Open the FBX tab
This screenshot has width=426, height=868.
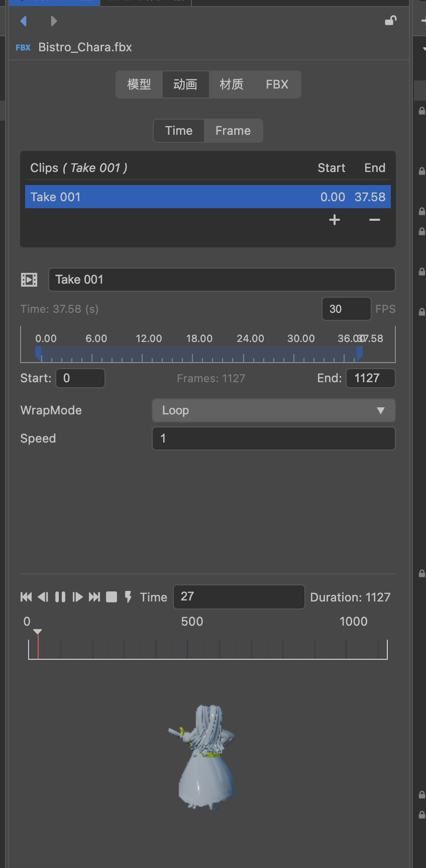click(277, 84)
